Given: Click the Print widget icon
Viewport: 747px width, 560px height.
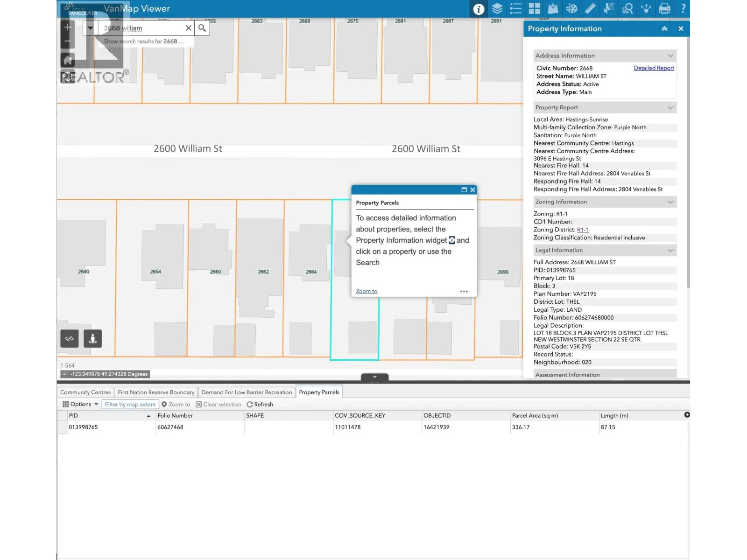Looking at the screenshot, I should point(664,8).
